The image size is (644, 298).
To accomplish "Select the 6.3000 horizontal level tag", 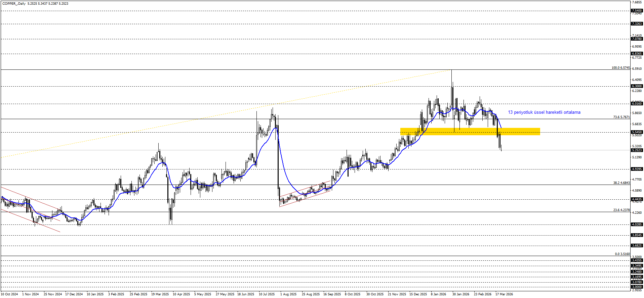I will tap(637, 86).
